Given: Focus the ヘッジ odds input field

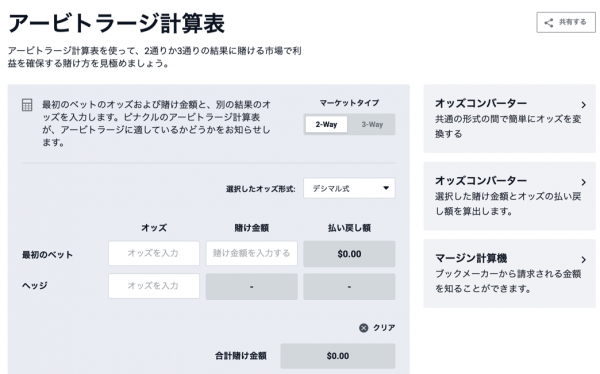Looking at the screenshot, I should click(x=154, y=286).
